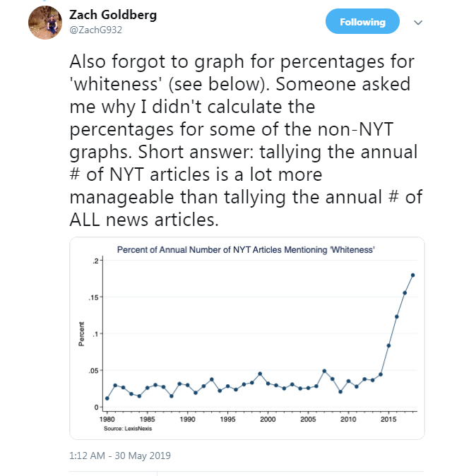Image resolution: width=452 pixels, height=476 pixels.
Task: Click the 1990 x-axis label
Action: coord(187,420)
